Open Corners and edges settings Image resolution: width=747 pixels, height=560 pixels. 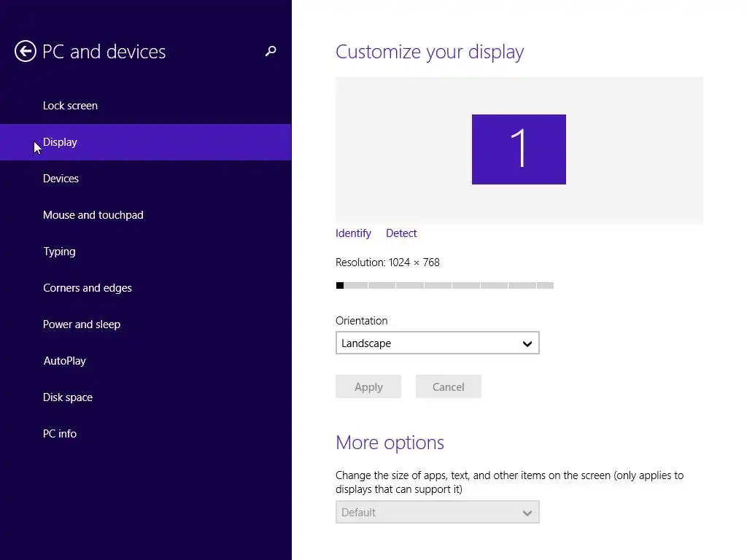(x=146, y=287)
